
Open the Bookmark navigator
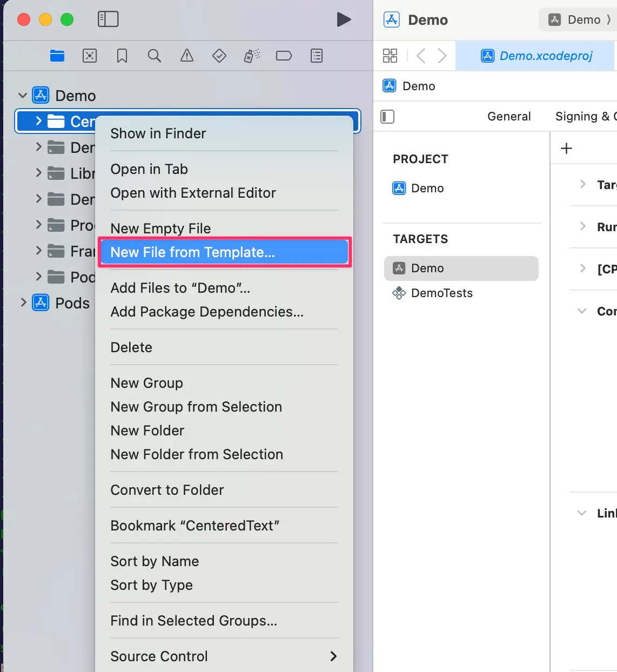122,56
